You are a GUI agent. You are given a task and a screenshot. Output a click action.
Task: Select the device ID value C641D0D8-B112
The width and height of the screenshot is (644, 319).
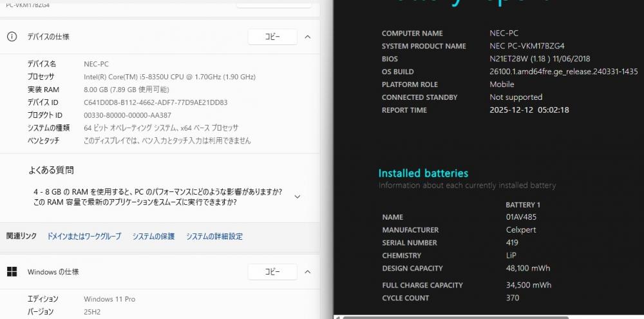(x=156, y=102)
